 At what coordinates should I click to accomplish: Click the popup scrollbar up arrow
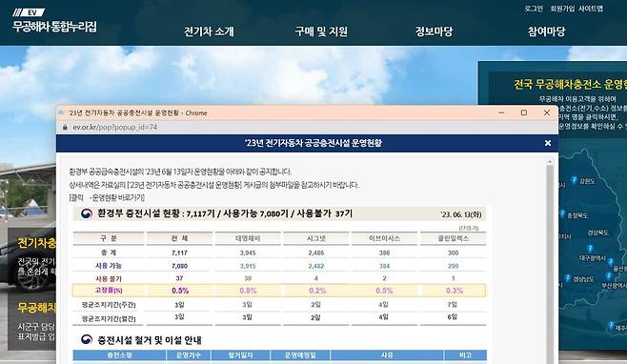550,162
